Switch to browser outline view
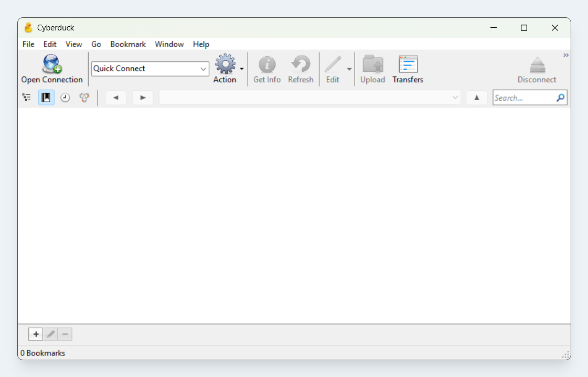The width and height of the screenshot is (588, 377). pyautogui.click(x=27, y=98)
